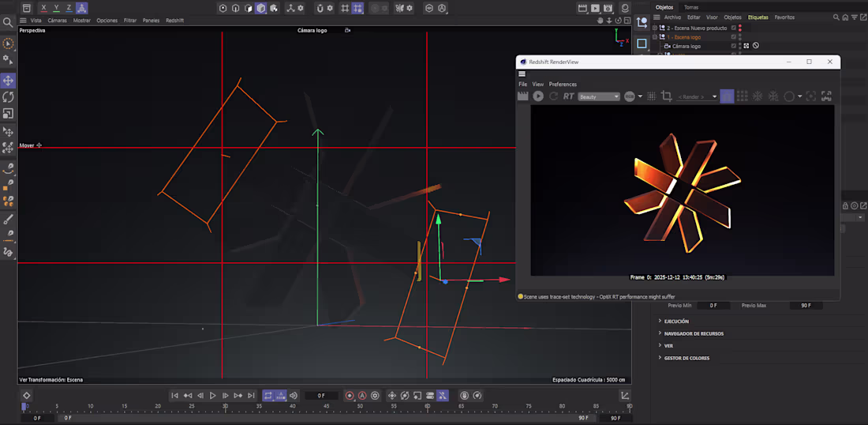
Task: Start render in Redshift RenderView
Action: coord(538,96)
